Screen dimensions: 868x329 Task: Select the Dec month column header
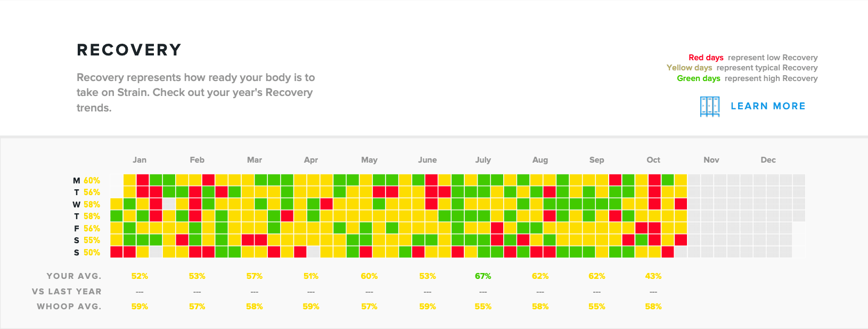[768, 159]
